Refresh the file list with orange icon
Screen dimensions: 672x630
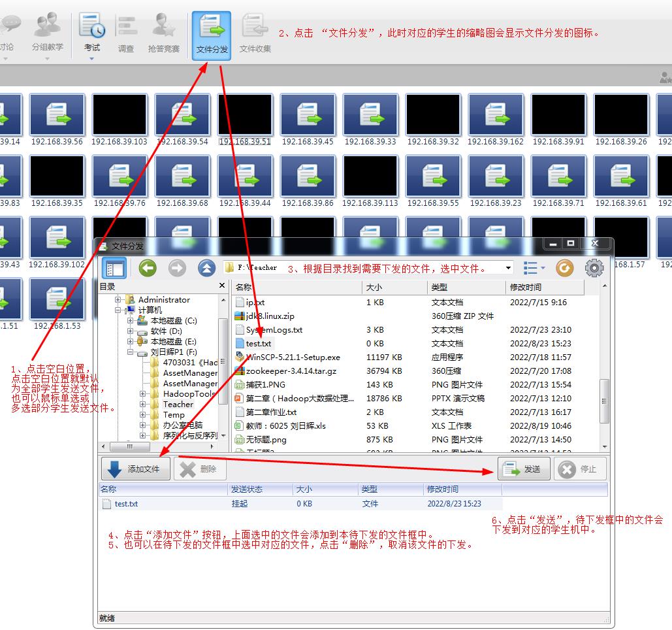[x=564, y=269]
